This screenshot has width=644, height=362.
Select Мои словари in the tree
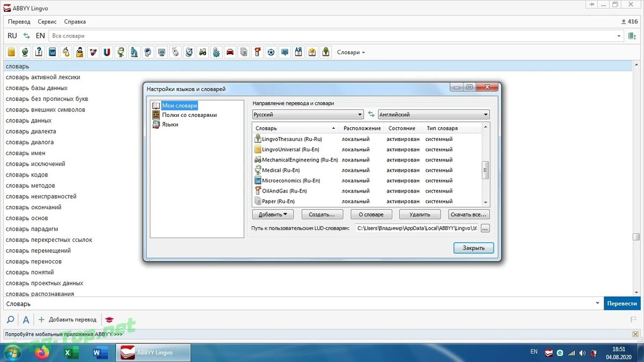click(180, 106)
